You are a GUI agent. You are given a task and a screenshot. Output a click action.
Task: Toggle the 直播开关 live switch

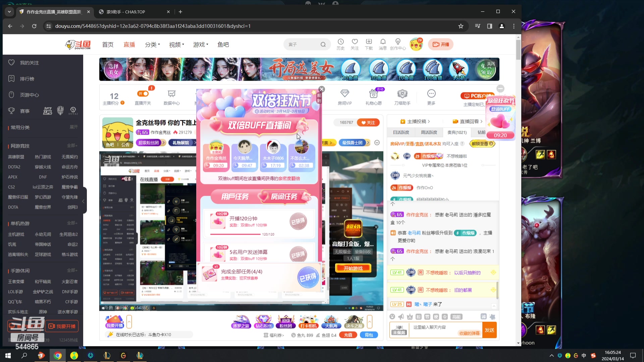point(143,94)
